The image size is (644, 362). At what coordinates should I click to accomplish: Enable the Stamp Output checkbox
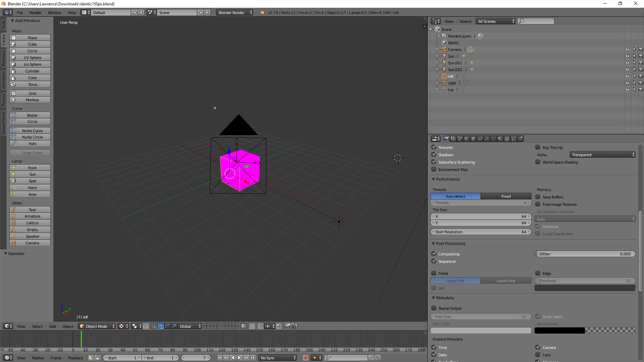pos(434,308)
